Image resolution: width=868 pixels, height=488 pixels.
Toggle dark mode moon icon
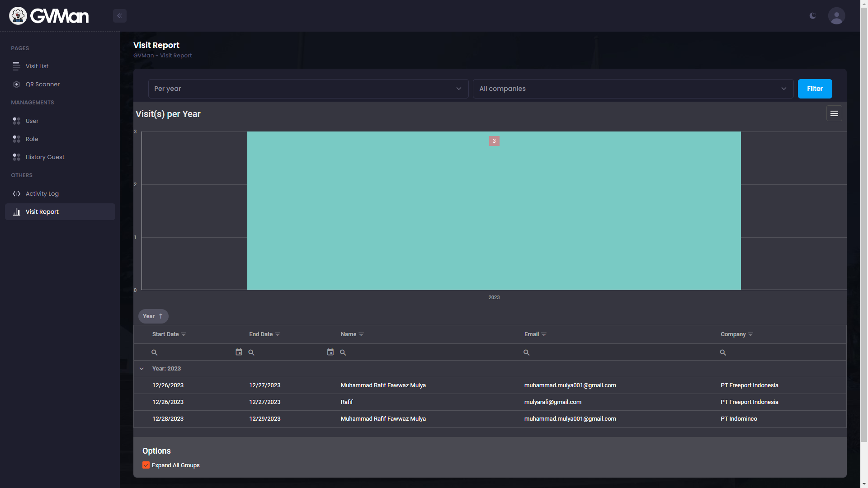coord(812,16)
